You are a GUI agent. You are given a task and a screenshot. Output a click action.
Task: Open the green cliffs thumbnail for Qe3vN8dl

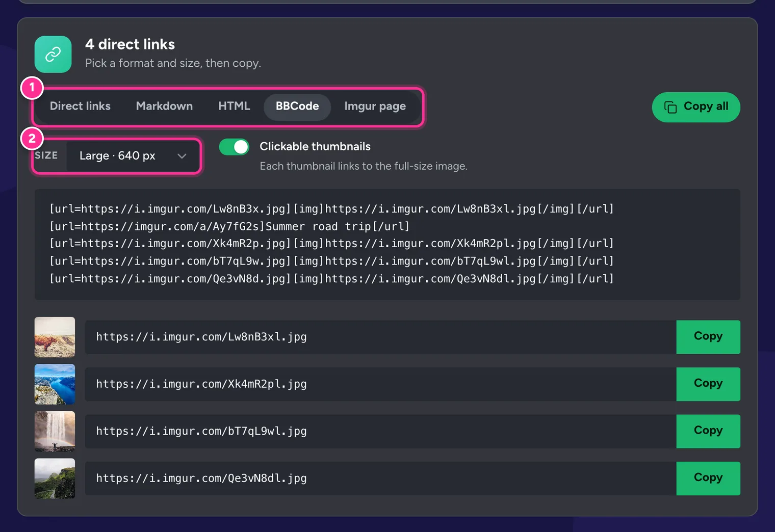tap(55, 478)
